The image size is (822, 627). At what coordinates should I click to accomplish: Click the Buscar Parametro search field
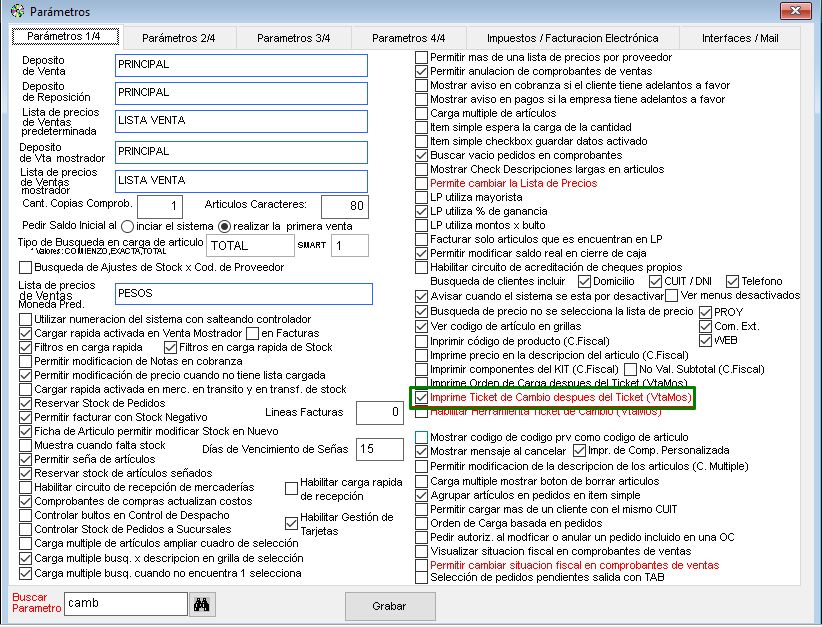[x=125, y=604]
